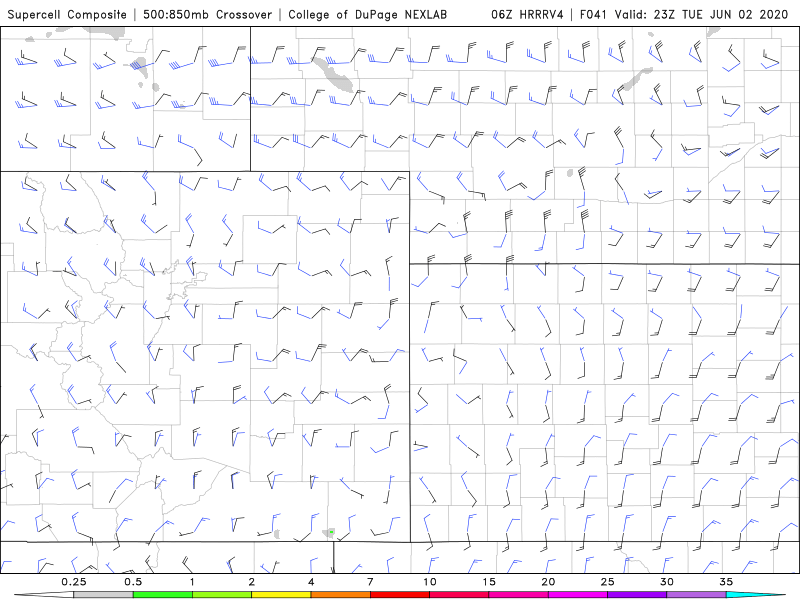Click the magenta legend swatch between 20 and 25
800x600 pixels.
coord(578,595)
